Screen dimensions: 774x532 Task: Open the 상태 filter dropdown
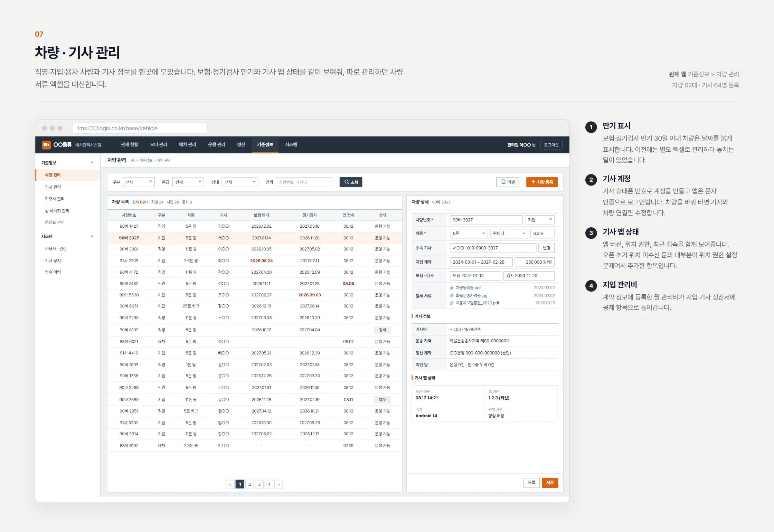point(240,182)
